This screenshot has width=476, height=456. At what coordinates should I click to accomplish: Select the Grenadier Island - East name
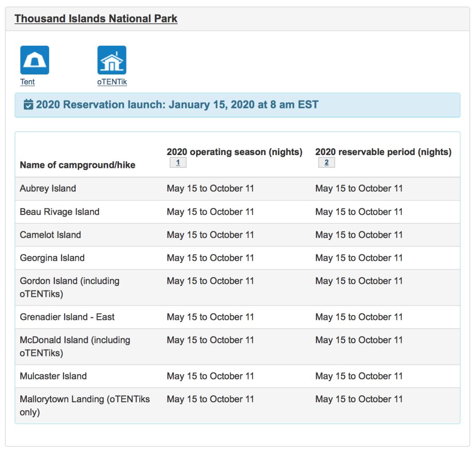point(67,317)
